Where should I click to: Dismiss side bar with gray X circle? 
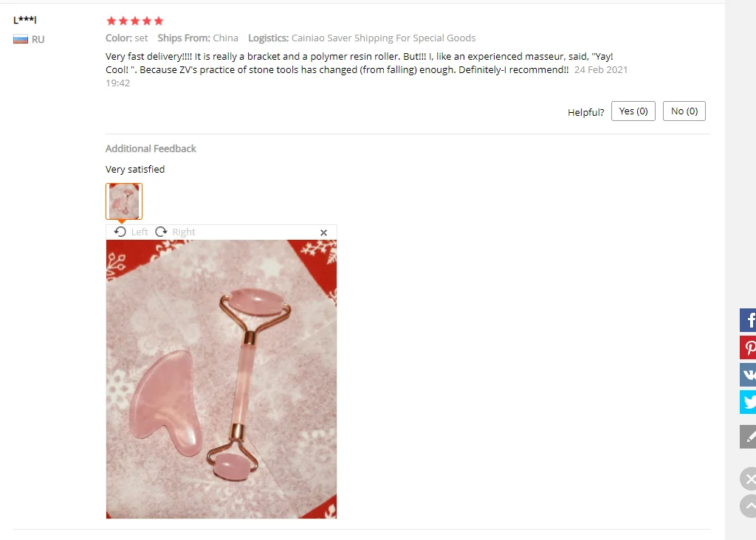748,479
